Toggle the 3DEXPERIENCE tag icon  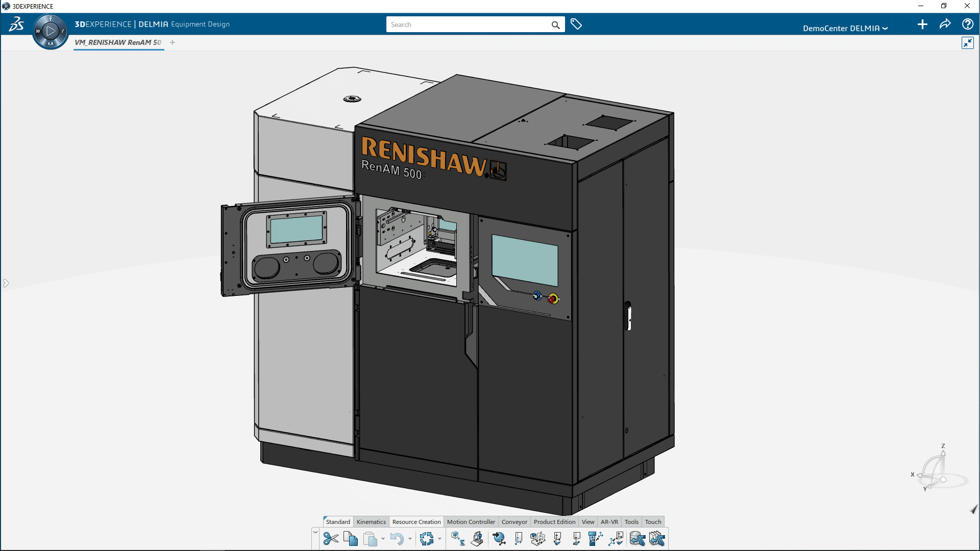click(576, 24)
